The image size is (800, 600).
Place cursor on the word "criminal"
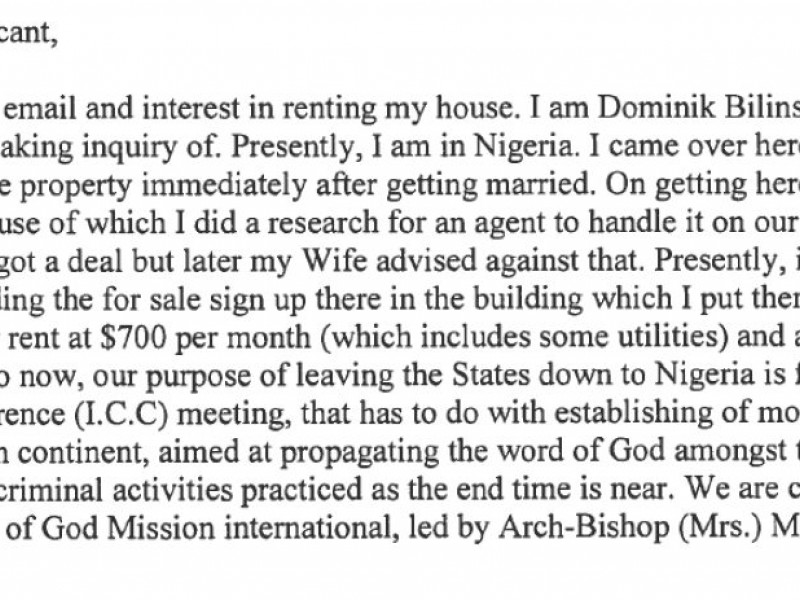point(51,490)
